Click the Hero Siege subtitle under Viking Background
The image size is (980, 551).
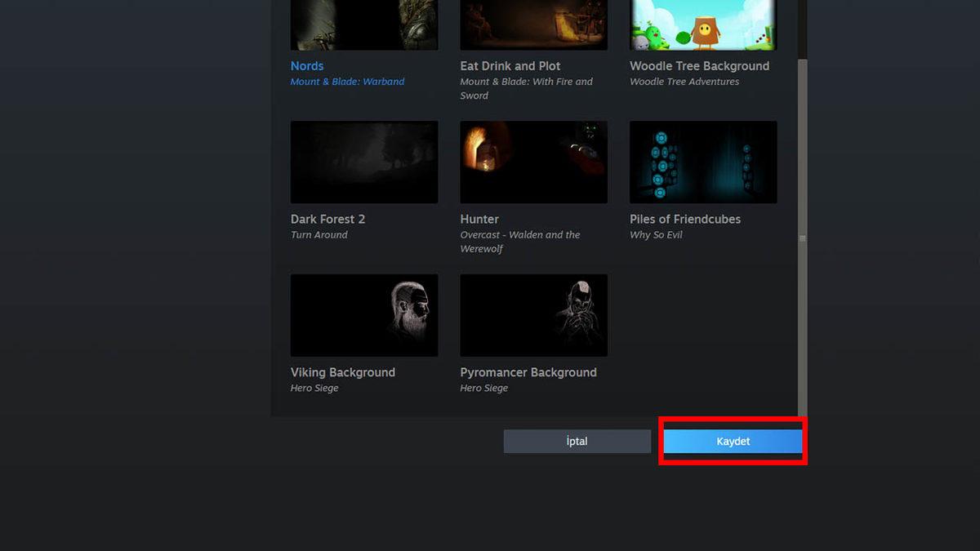[x=314, y=388]
